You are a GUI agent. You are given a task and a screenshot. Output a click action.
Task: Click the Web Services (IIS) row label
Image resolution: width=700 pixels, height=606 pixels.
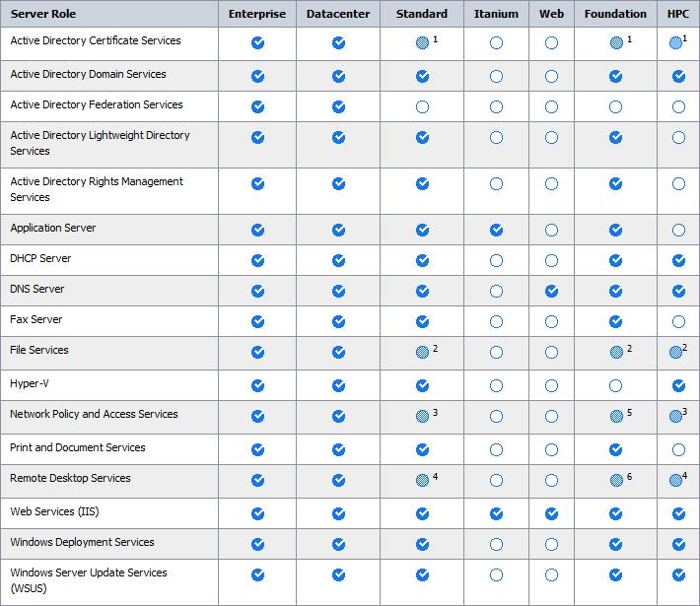click(x=54, y=511)
